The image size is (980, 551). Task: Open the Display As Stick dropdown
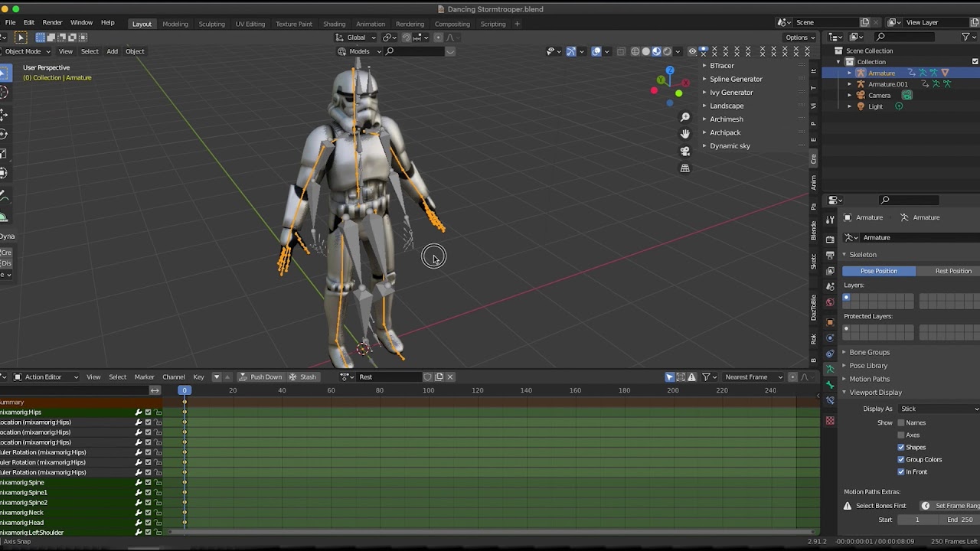(x=939, y=409)
